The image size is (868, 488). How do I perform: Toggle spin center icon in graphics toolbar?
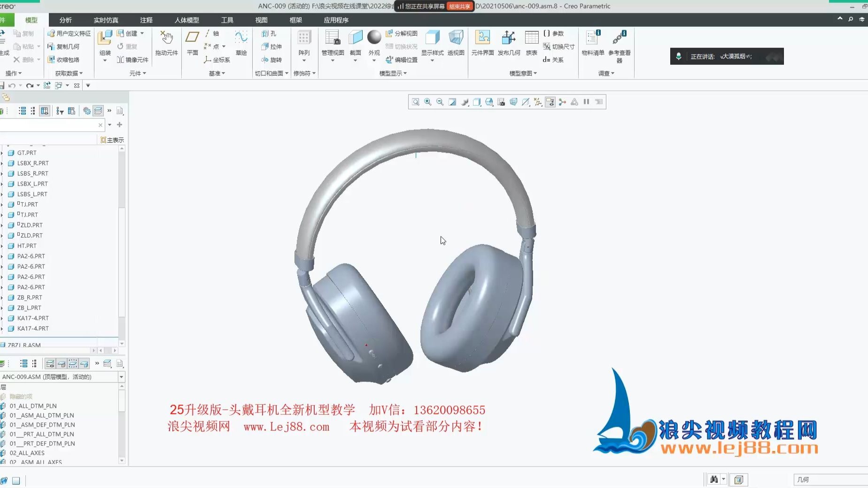coord(562,102)
